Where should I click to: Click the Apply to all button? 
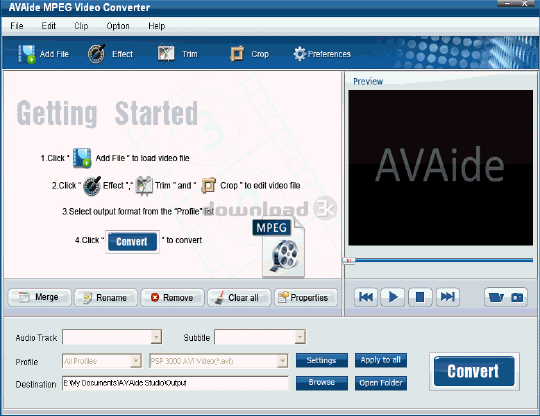click(x=381, y=360)
